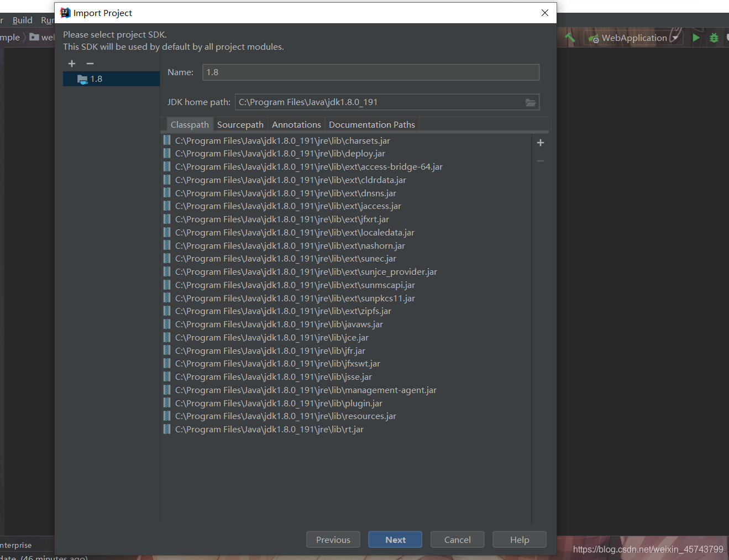Add a new SDK with the plus icon above the SDK list

pyautogui.click(x=72, y=64)
